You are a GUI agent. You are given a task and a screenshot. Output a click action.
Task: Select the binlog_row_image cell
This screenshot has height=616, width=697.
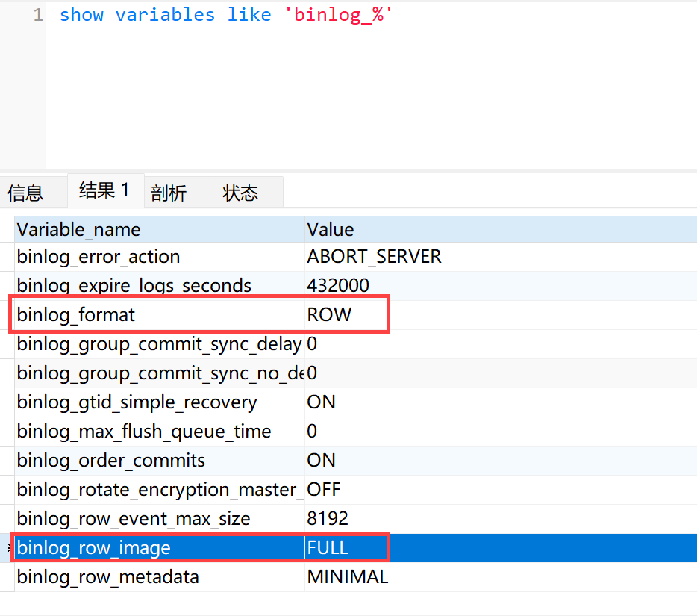[160, 548]
